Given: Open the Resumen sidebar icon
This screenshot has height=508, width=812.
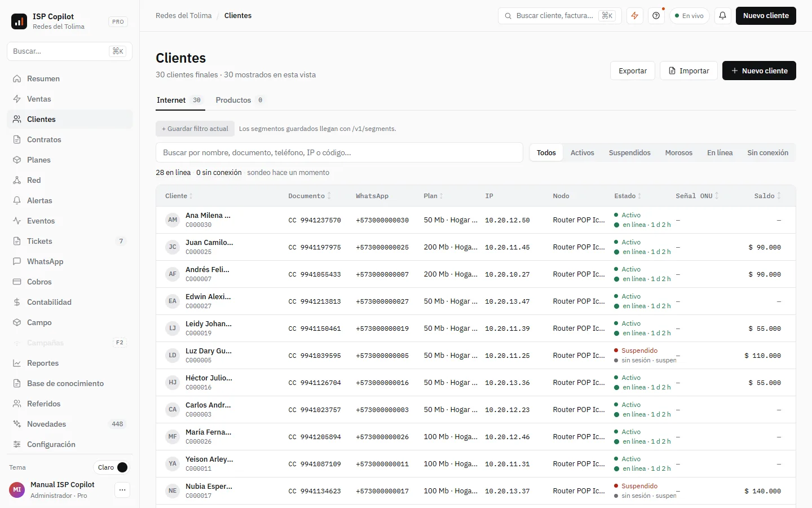Looking at the screenshot, I should tap(17, 78).
